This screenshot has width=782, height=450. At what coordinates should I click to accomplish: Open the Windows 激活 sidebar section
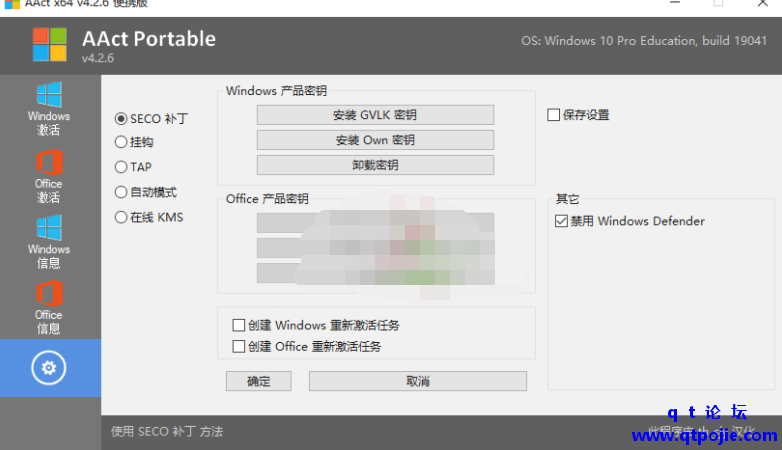[x=49, y=109]
